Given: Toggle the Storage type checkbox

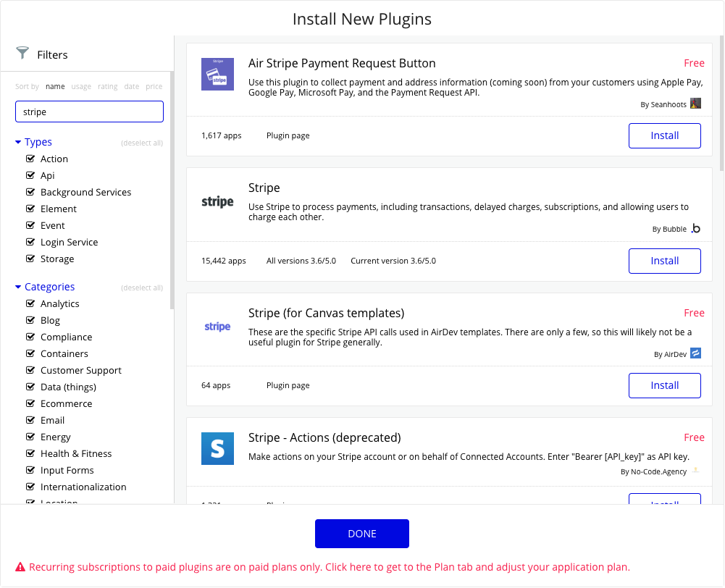Looking at the screenshot, I should point(30,259).
